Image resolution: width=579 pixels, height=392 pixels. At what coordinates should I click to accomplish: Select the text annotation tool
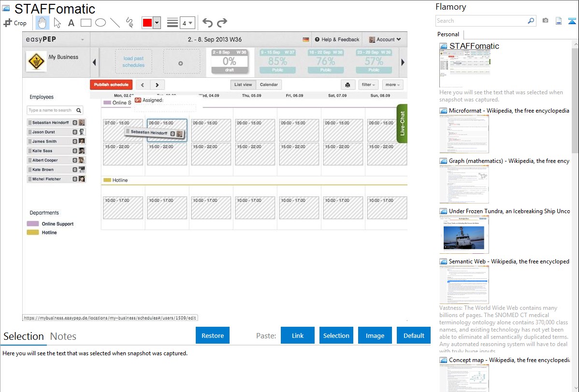pos(71,23)
